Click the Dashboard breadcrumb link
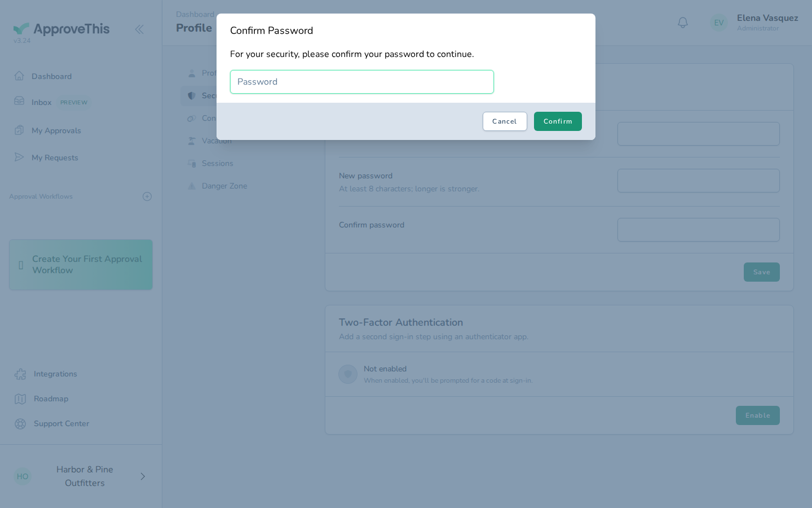The image size is (812, 508). 195,14
